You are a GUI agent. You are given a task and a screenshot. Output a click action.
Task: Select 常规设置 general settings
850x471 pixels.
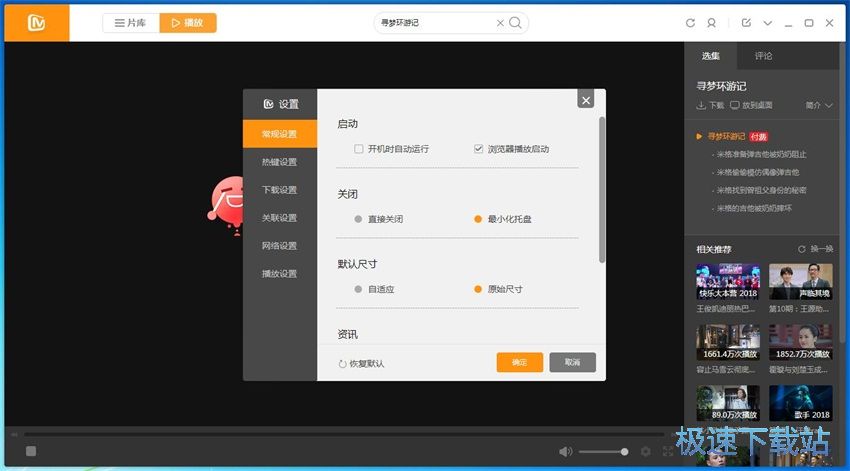(x=280, y=134)
